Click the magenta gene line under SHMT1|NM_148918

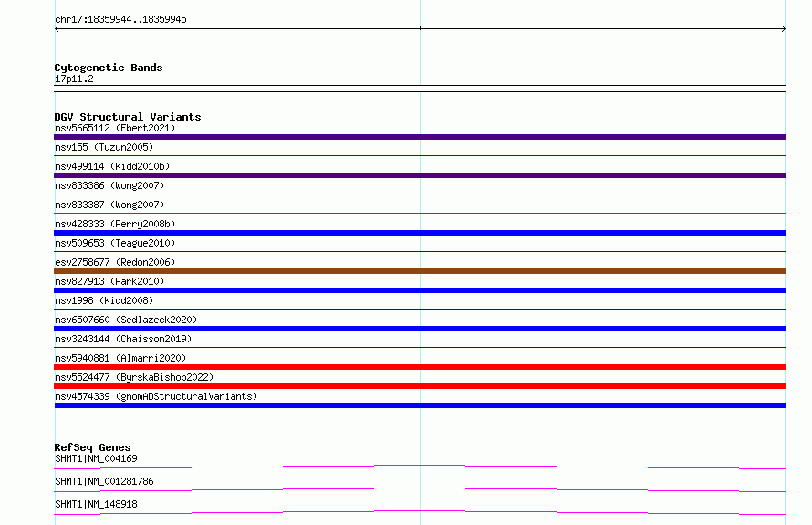(x=420, y=511)
